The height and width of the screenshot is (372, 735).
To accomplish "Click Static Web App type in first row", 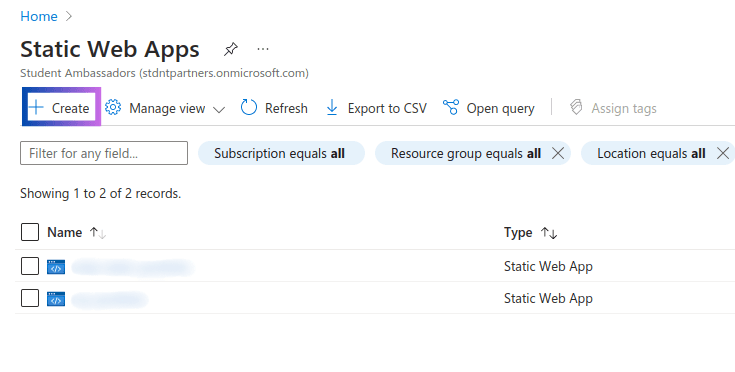I will 548,267.
